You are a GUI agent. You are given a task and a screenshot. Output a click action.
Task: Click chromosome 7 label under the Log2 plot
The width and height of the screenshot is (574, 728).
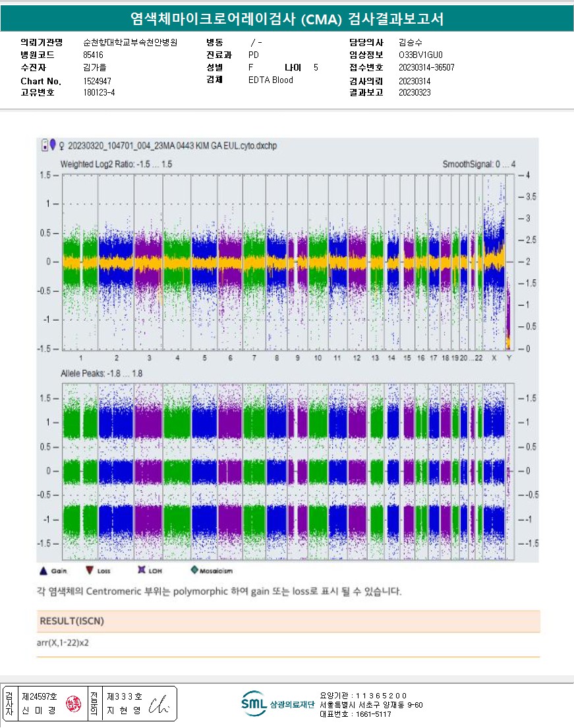tap(254, 358)
